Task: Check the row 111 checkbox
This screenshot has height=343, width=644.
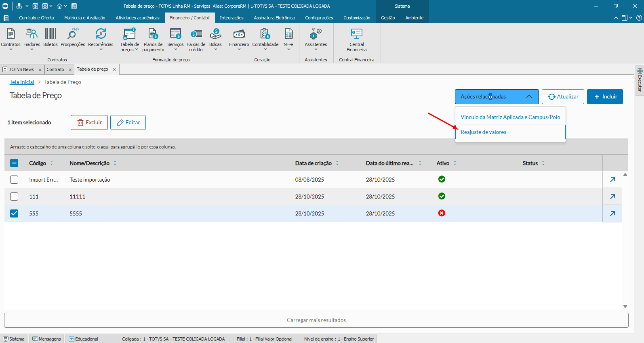Action: click(x=14, y=197)
